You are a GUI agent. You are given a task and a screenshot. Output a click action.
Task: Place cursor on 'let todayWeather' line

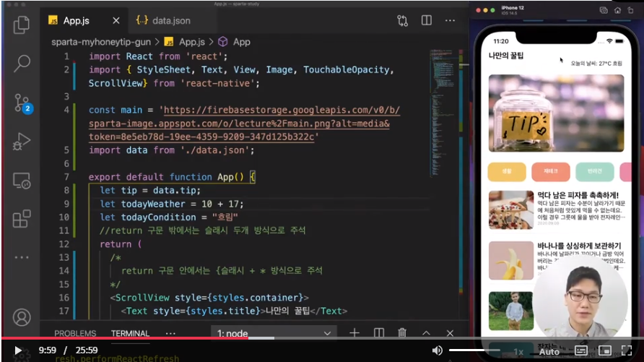(172, 204)
